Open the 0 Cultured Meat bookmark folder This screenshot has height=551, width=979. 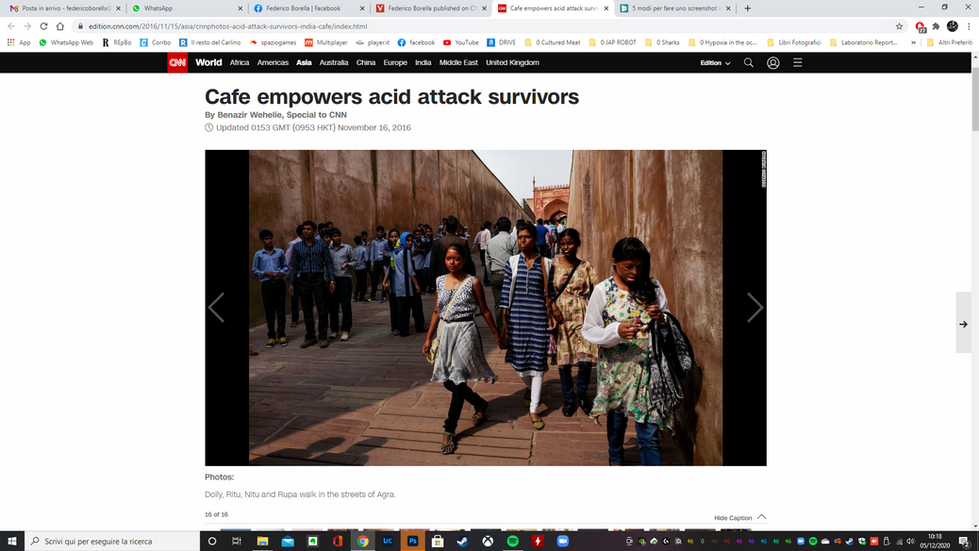point(553,42)
